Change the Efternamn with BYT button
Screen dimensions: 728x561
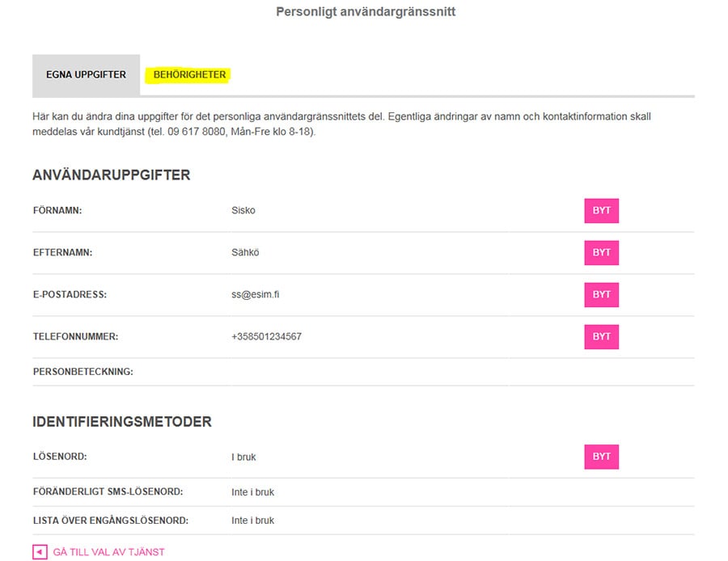(x=601, y=252)
